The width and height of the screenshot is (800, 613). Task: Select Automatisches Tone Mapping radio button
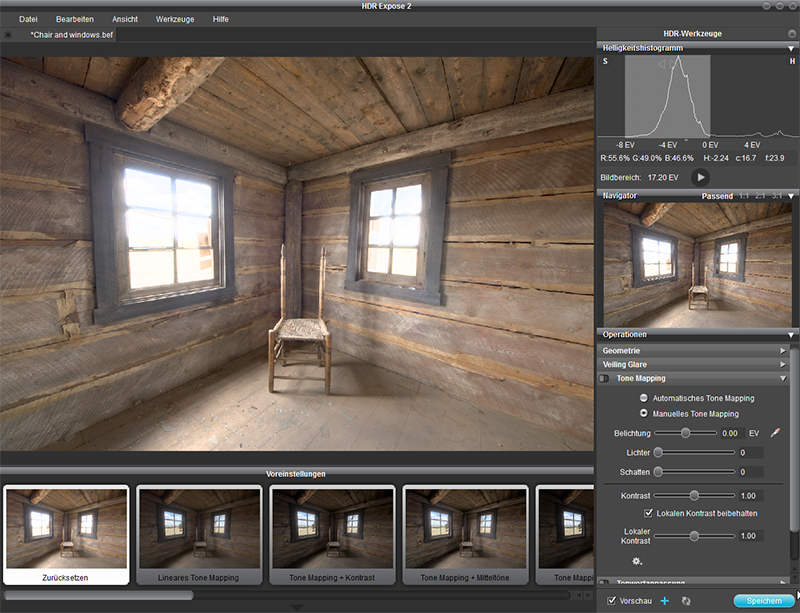pos(644,398)
